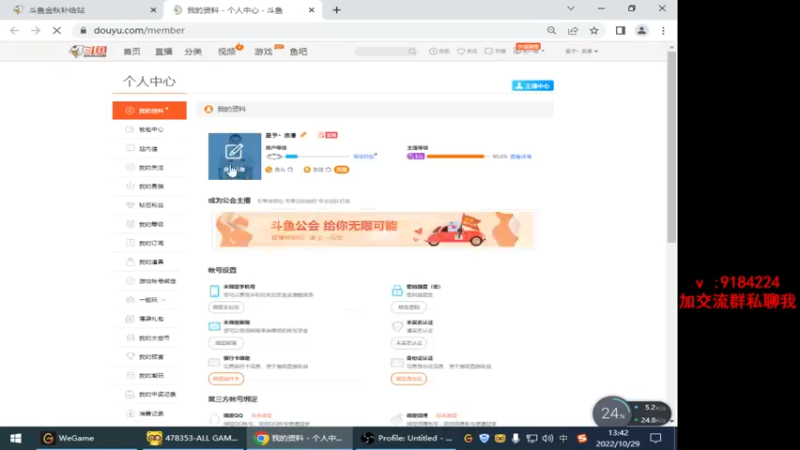Open 站内信 in the sidebar

tap(149, 148)
